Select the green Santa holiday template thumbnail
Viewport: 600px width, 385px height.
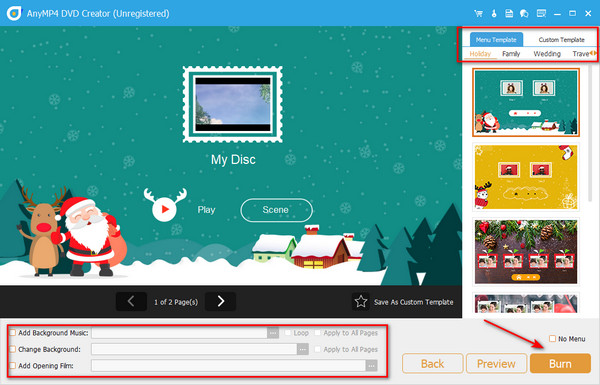click(526, 103)
